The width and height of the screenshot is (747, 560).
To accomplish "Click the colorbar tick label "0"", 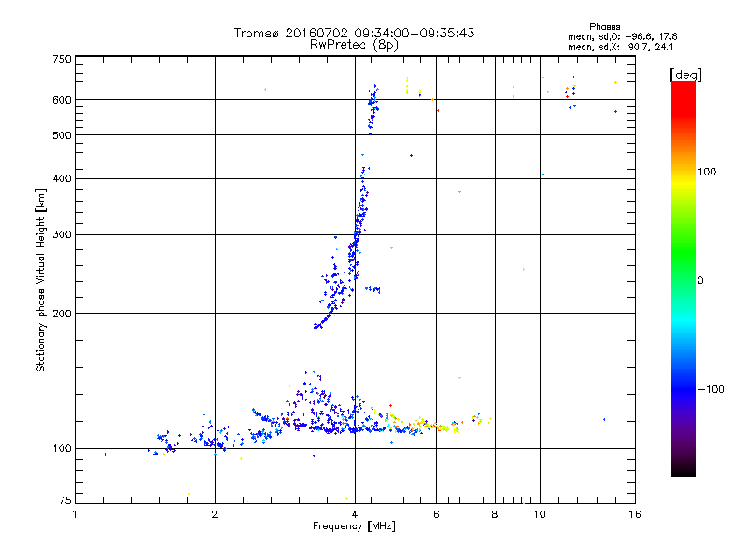I will click(x=700, y=281).
